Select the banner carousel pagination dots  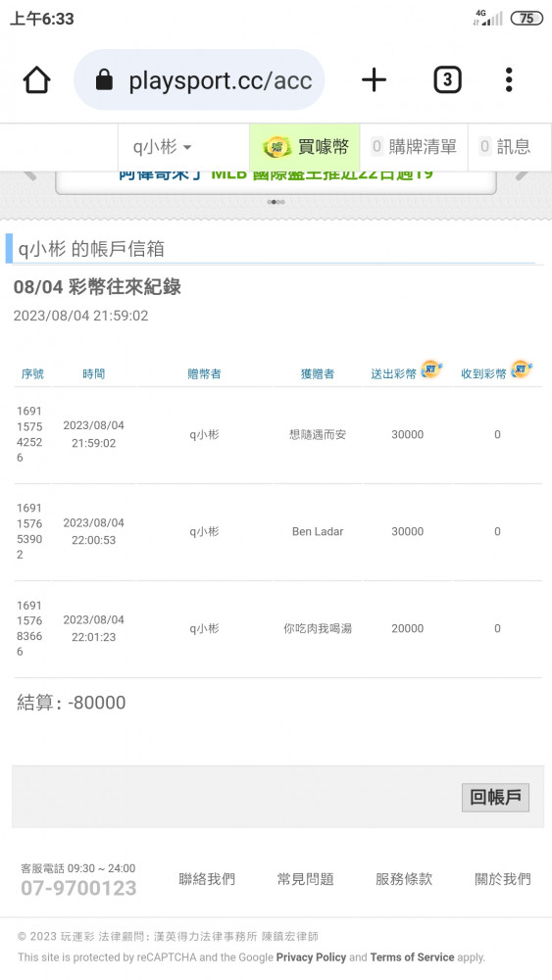tap(276, 202)
